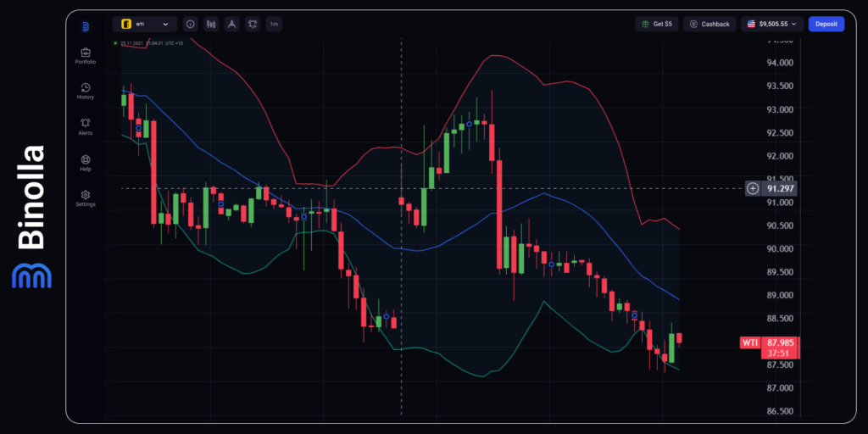Click the Get $5 bonus button

point(657,25)
